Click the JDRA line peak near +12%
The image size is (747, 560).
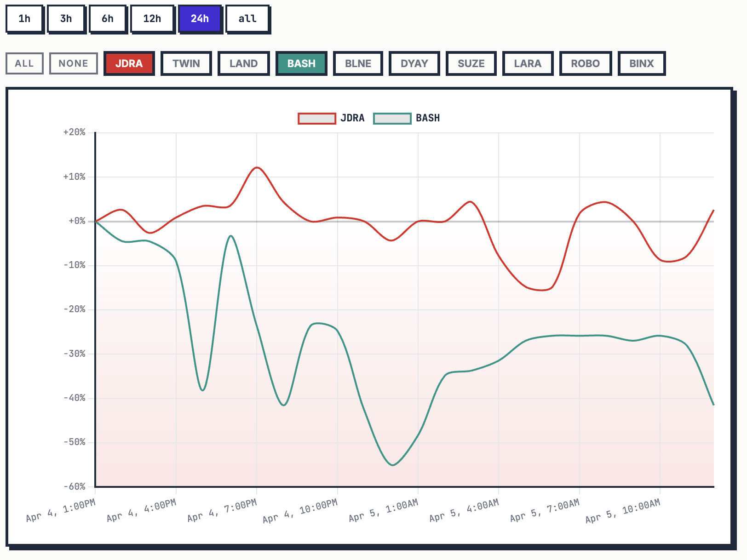pyautogui.click(x=257, y=168)
